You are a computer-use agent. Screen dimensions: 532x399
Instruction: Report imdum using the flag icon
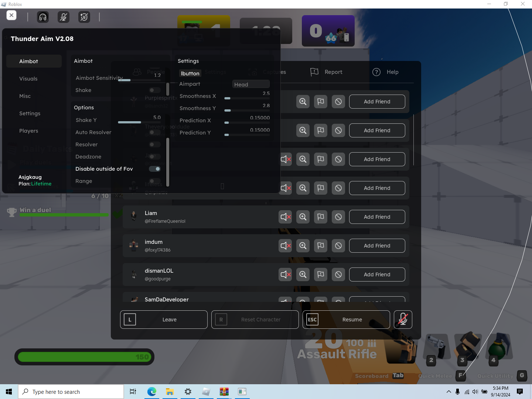(321, 246)
